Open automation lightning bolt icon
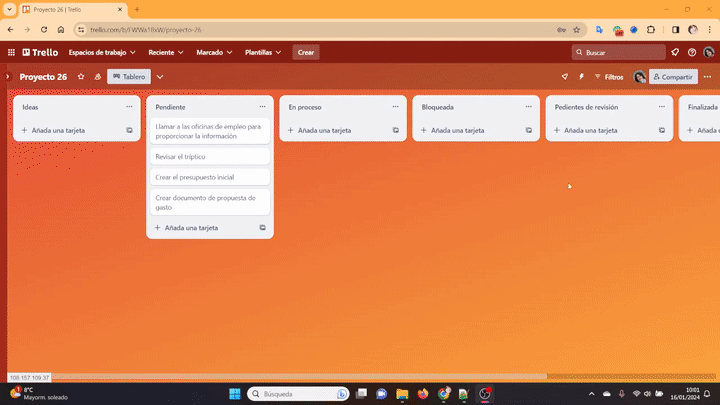720x405 pixels. pyautogui.click(x=581, y=77)
